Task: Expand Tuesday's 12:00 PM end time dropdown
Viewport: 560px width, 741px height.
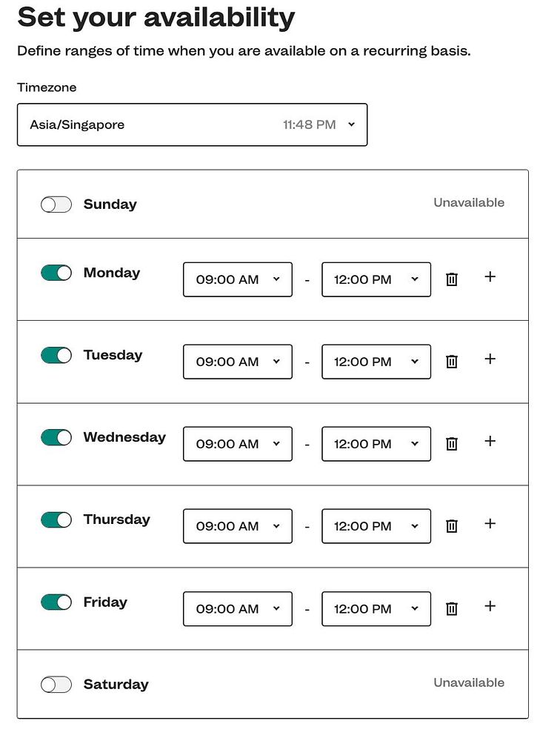Action: pyautogui.click(x=376, y=362)
